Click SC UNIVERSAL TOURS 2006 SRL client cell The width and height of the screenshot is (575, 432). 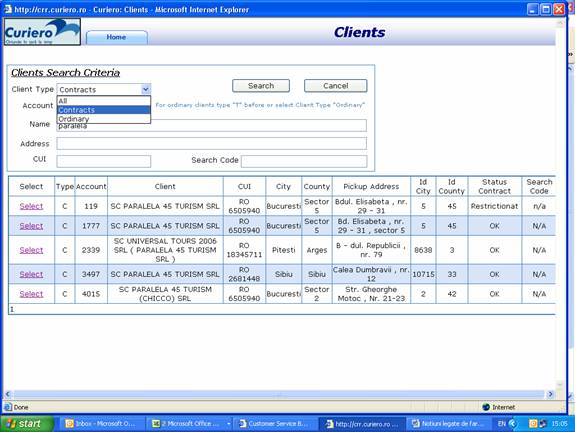coord(165,250)
